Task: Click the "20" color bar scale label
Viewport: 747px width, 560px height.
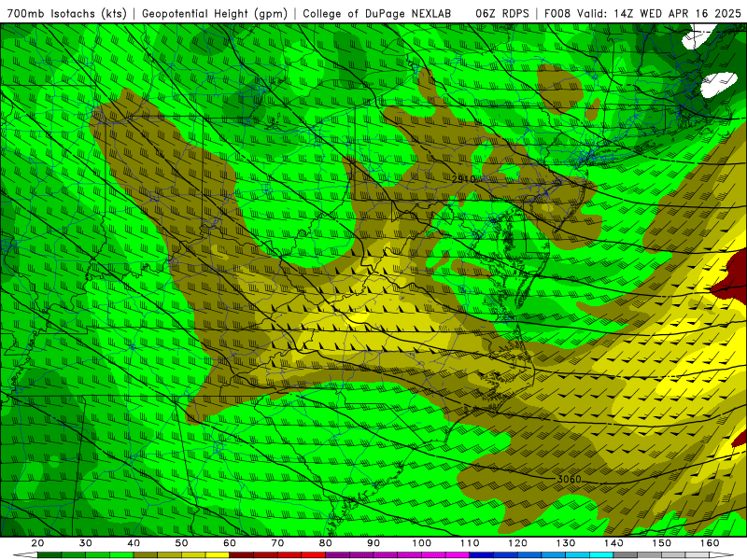Action: [37, 543]
